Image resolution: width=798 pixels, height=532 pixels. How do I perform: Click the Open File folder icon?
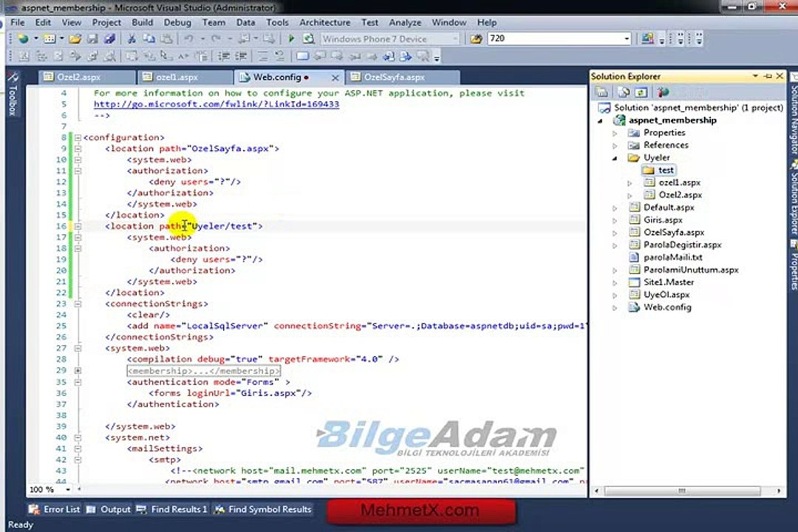tap(75, 38)
